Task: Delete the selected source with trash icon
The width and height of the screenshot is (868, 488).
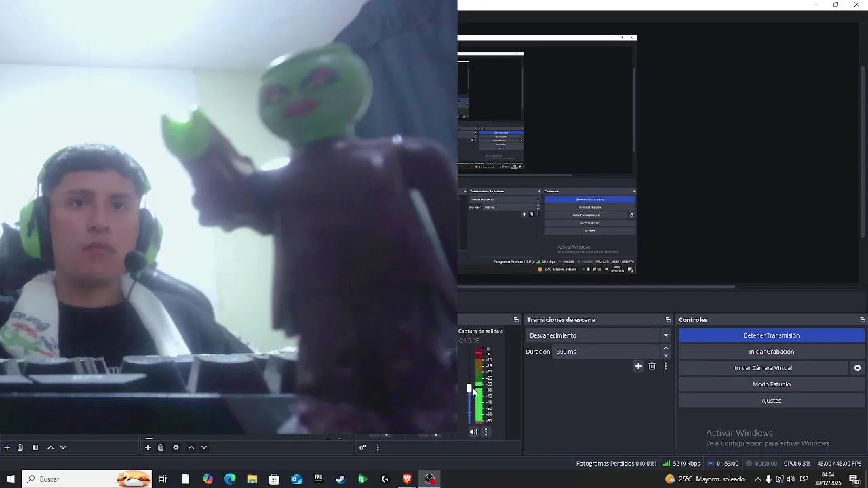Action: pos(161,447)
